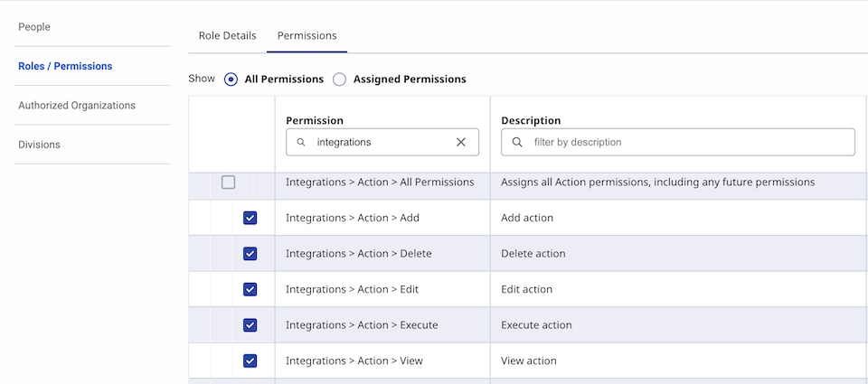Click the search icon in Permission filter
Image resolution: width=868 pixels, height=384 pixels.
pyautogui.click(x=301, y=142)
